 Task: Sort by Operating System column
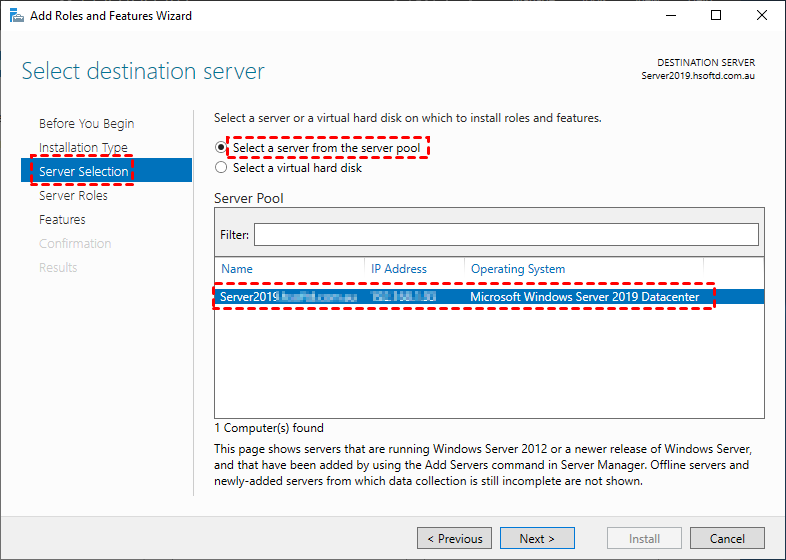click(518, 269)
